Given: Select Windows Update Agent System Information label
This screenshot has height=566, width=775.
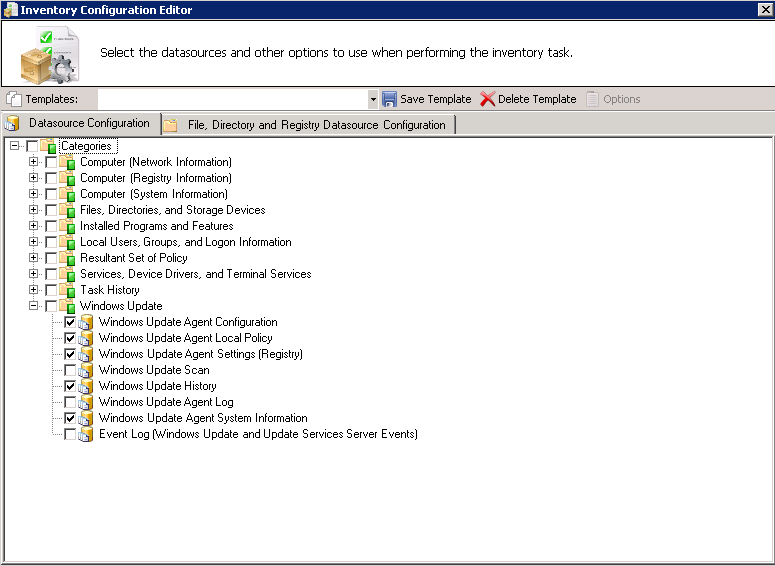Looking at the screenshot, I should 203,418.
